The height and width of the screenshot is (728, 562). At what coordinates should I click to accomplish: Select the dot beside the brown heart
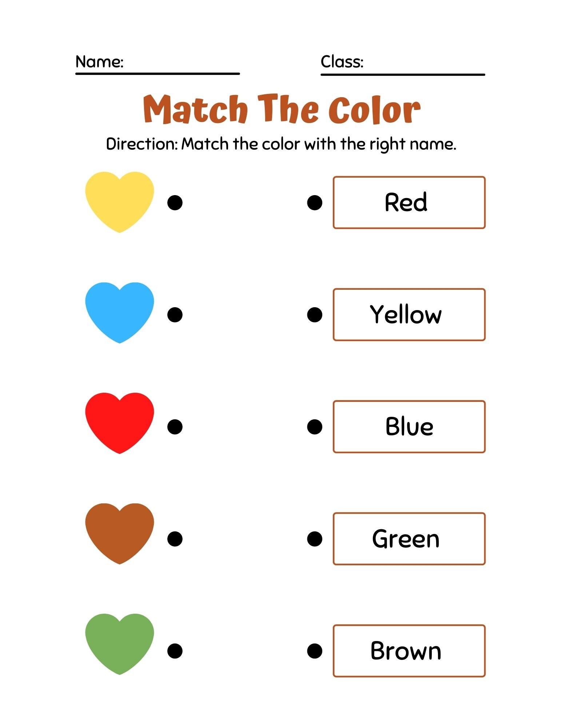point(175,539)
